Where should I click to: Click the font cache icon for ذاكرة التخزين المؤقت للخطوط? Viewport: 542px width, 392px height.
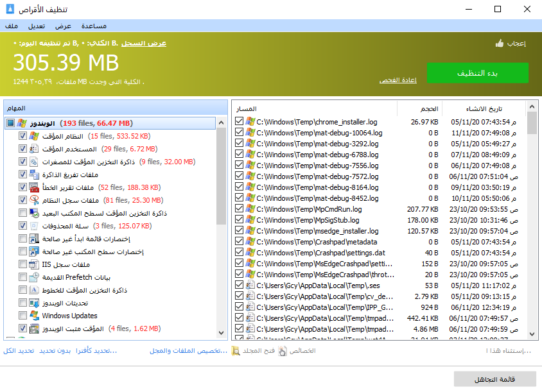coord(34,290)
